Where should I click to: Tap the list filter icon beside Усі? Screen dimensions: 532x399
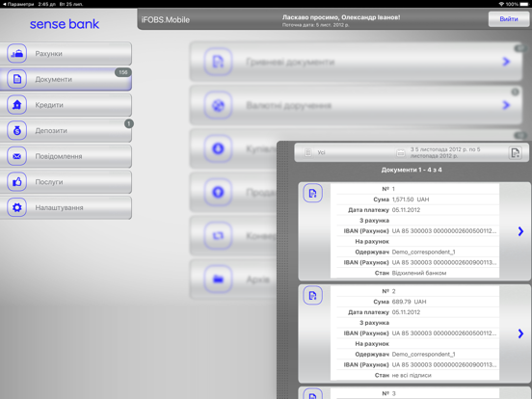click(308, 152)
